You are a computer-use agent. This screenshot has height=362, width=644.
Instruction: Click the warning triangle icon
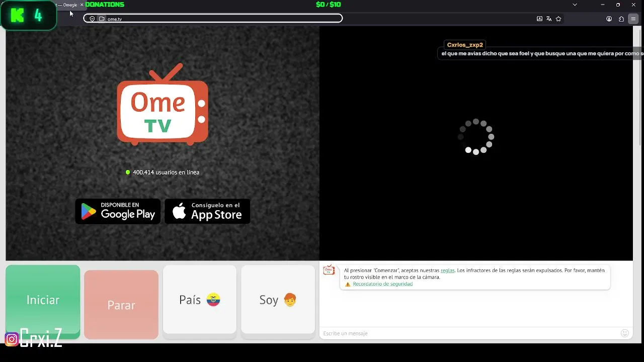tap(348, 284)
